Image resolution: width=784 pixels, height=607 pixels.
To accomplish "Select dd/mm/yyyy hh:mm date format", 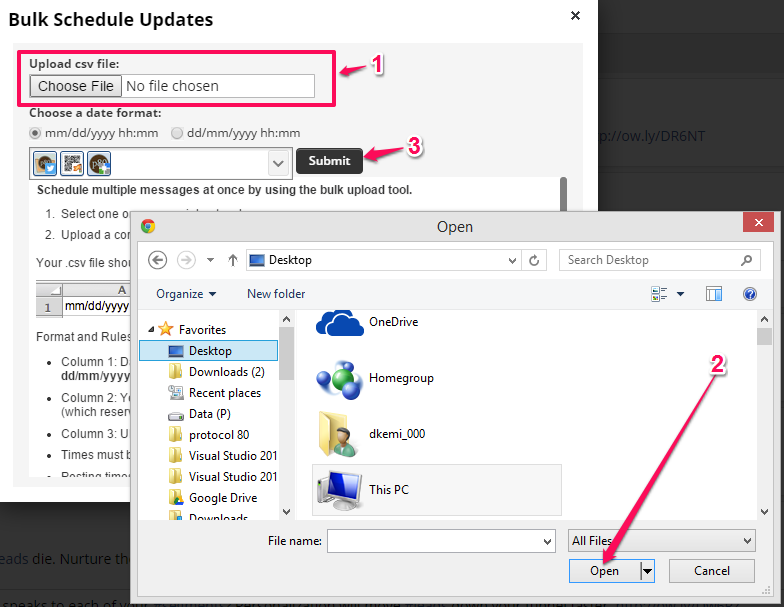I will (x=177, y=133).
